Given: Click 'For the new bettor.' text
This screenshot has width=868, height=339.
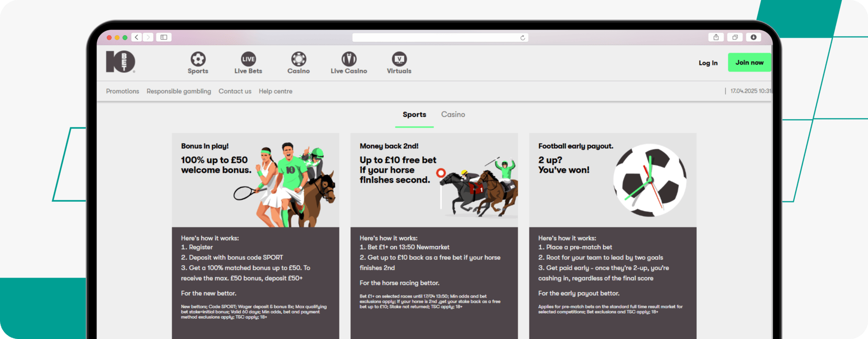Looking at the screenshot, I should (208, 293).
